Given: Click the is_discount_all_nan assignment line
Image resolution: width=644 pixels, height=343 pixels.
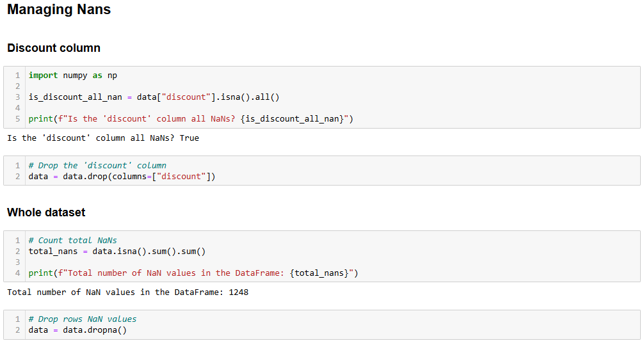Looking at the screenshot, I should 154,97.
